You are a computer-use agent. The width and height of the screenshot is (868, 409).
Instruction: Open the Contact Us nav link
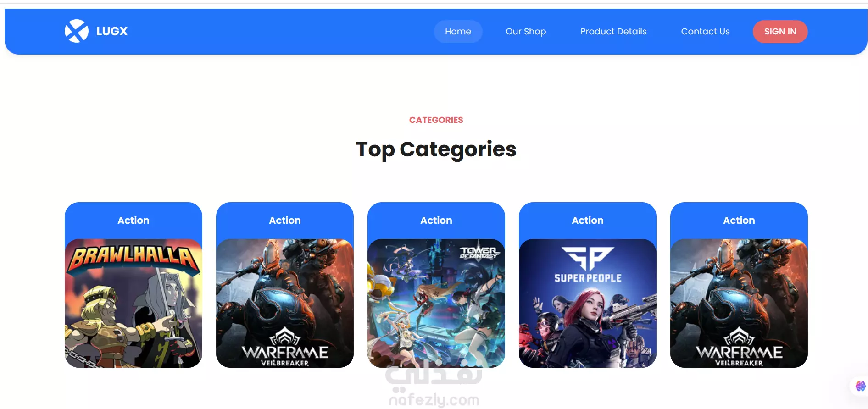pos(705,32)
